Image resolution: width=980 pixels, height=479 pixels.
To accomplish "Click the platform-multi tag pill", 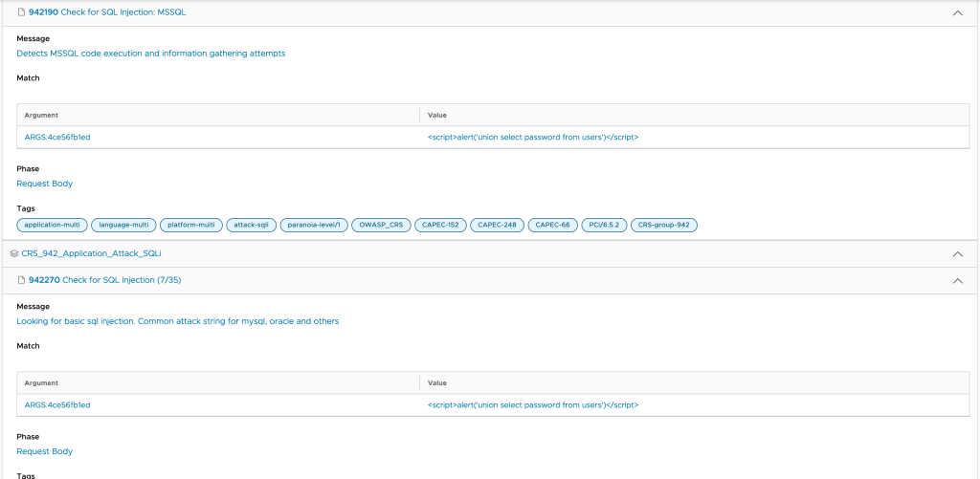I will tap(189, 225).
